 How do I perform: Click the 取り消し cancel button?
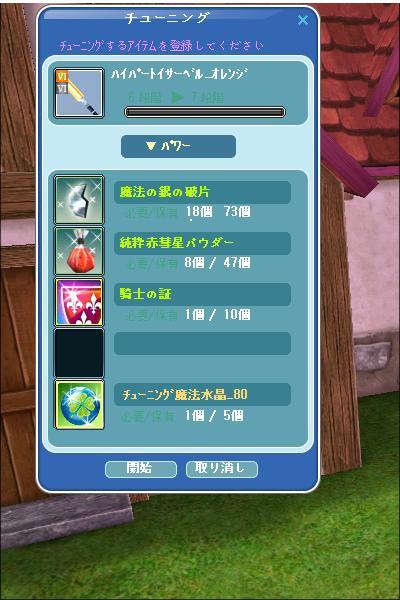222,469
